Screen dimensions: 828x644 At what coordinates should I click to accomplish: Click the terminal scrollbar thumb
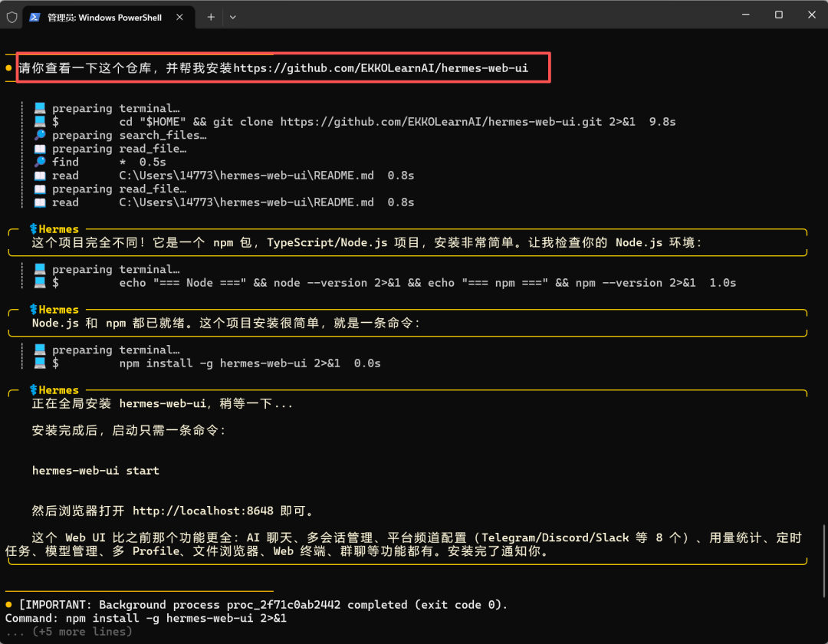click(824, 561)
